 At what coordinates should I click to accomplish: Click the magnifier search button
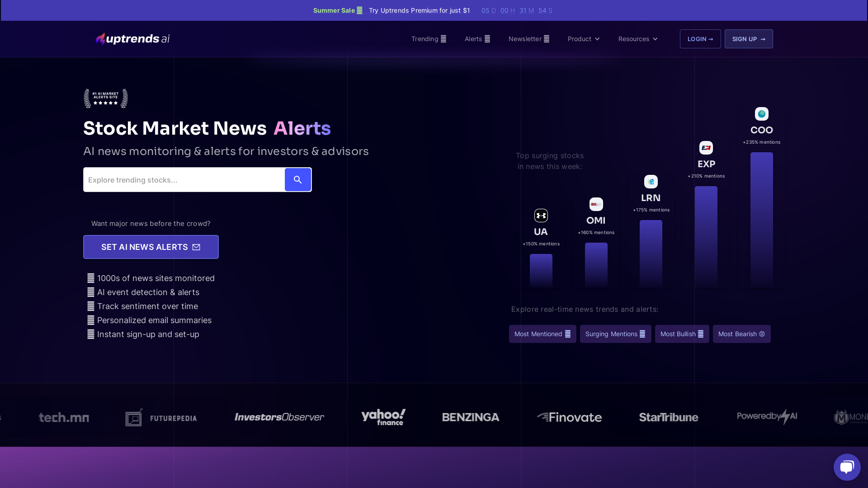[x=298, y=180]
